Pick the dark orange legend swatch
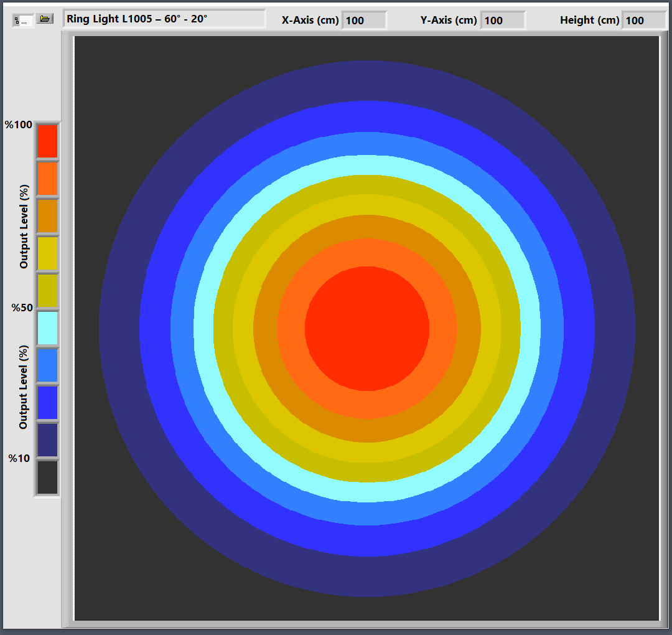Screen dimensions: 672x635 click(47, 216)
